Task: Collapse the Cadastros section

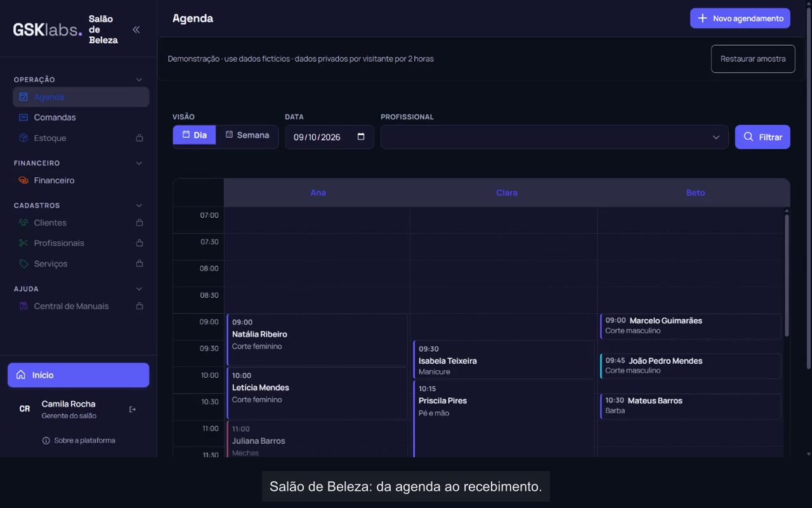Action: [140, 206]
